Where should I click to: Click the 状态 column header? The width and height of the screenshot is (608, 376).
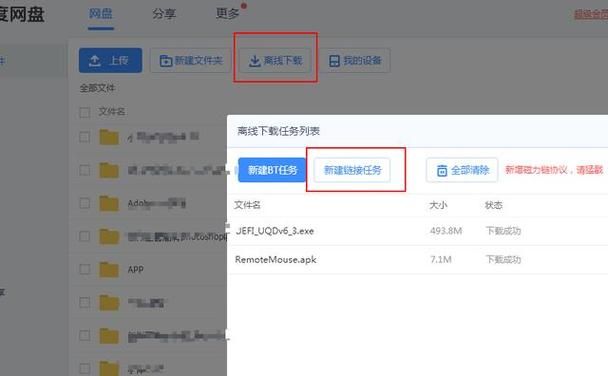(494, 205)
